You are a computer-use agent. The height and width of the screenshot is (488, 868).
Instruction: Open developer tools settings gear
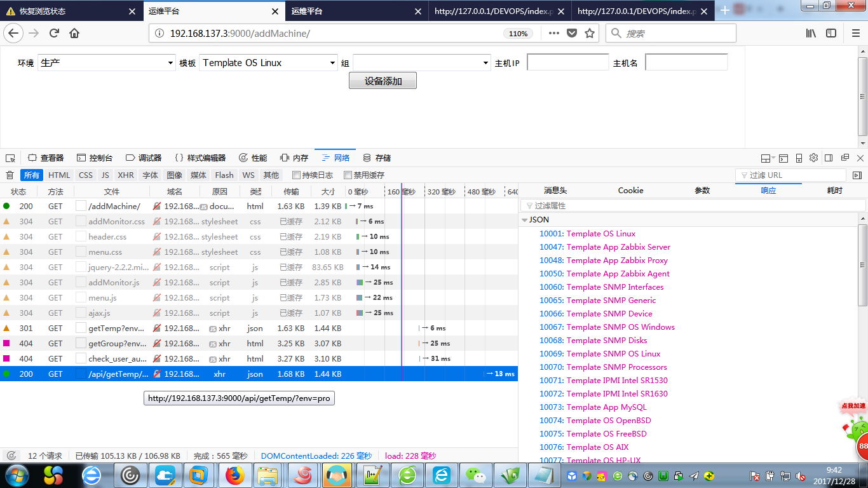pos(814,158)
